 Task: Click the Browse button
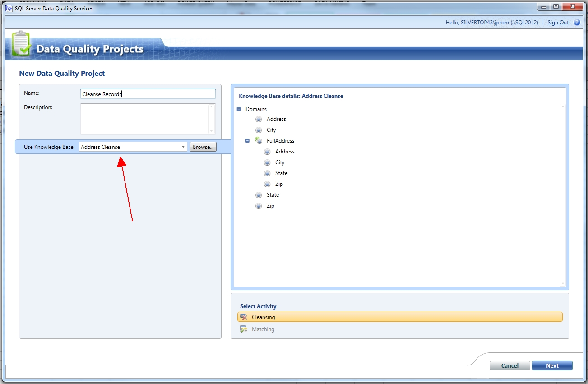pyautogui.click(x=203, y=147)
